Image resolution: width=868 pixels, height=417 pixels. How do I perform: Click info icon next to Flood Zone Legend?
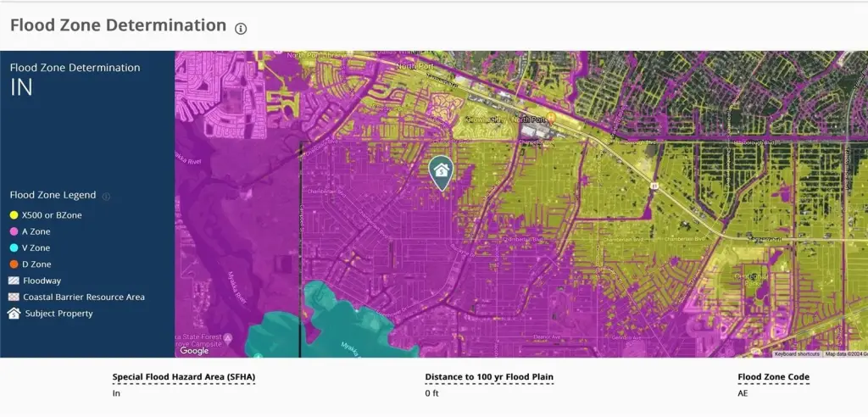(x=106, y=196)
